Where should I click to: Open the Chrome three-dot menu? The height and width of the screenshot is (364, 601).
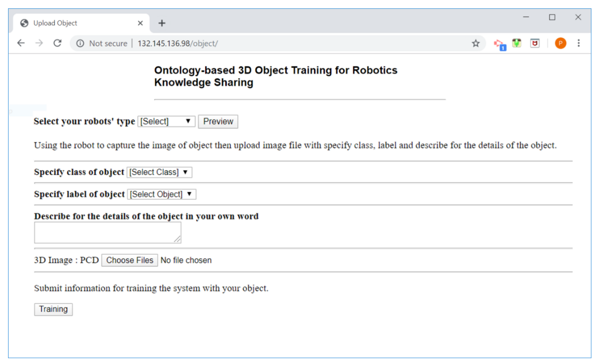578,43
